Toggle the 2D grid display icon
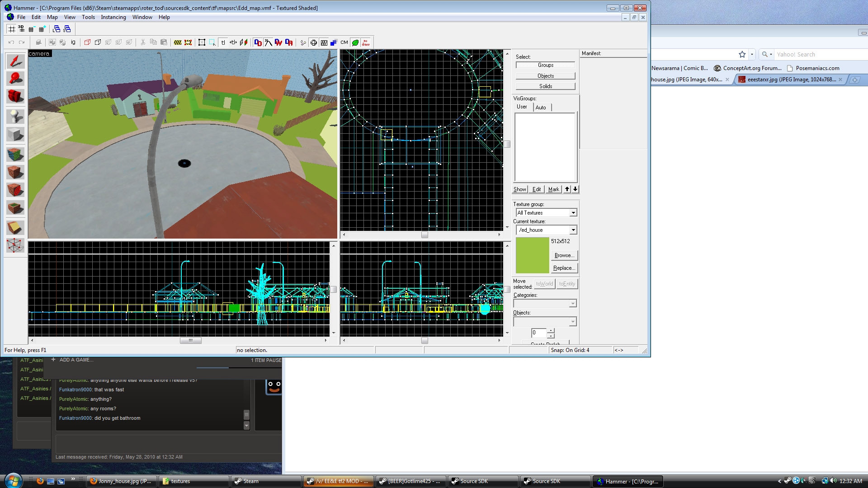Image resolution: width=868 pixels, height=488 pixels. click(12, 29)
